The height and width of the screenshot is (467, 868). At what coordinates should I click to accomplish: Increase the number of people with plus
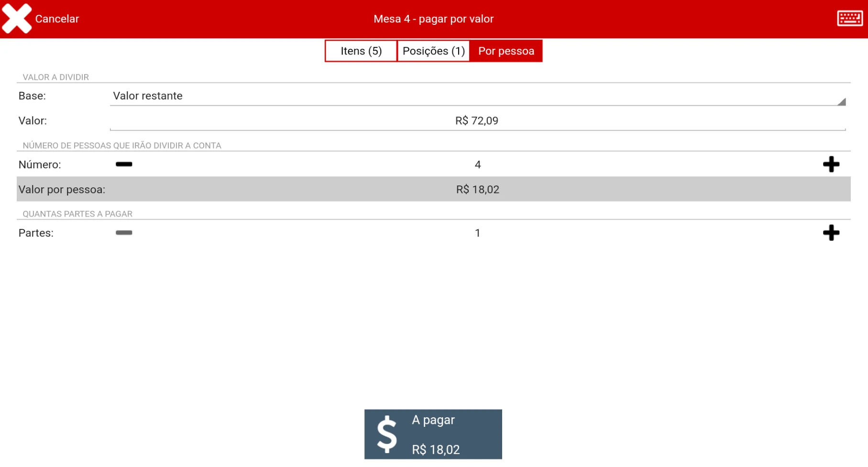[x=831, y=164]
